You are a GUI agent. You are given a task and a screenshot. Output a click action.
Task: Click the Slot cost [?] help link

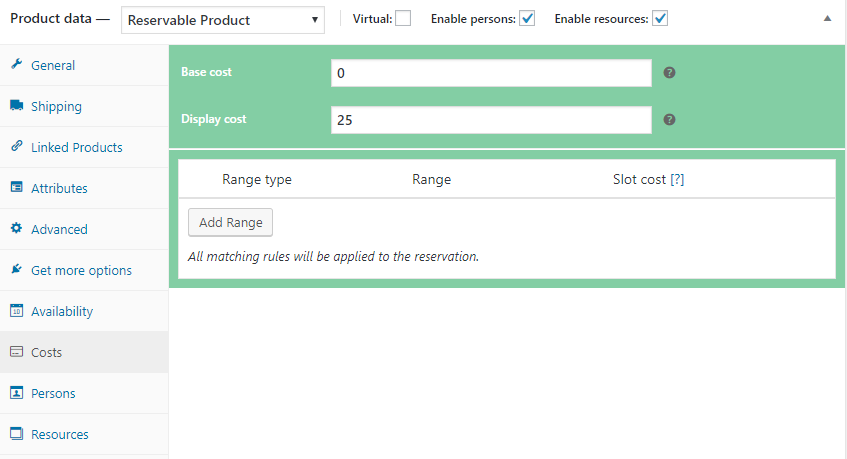coord(677,180)
